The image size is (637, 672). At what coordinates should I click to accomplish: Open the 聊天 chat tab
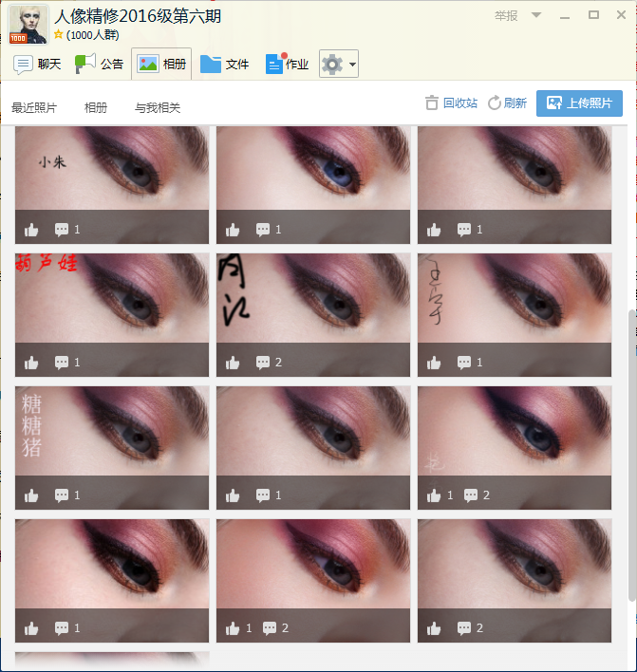click(37, 65)
